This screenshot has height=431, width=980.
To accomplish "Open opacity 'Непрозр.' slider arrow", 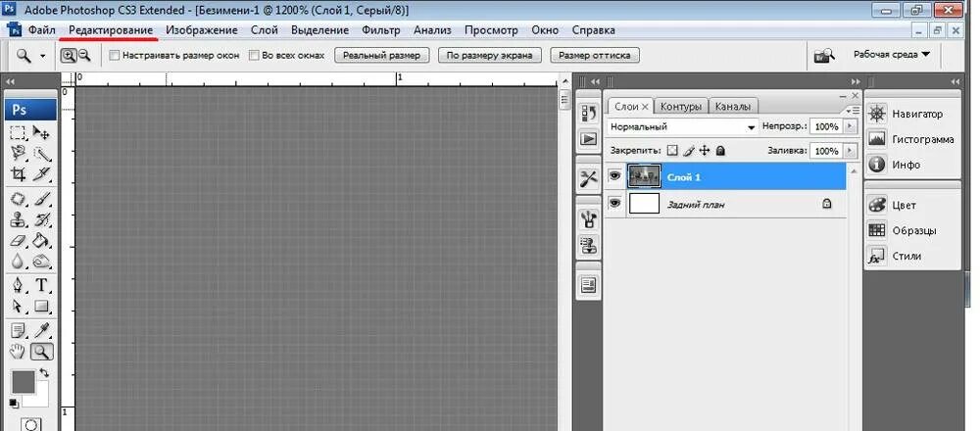I will 849,126.
